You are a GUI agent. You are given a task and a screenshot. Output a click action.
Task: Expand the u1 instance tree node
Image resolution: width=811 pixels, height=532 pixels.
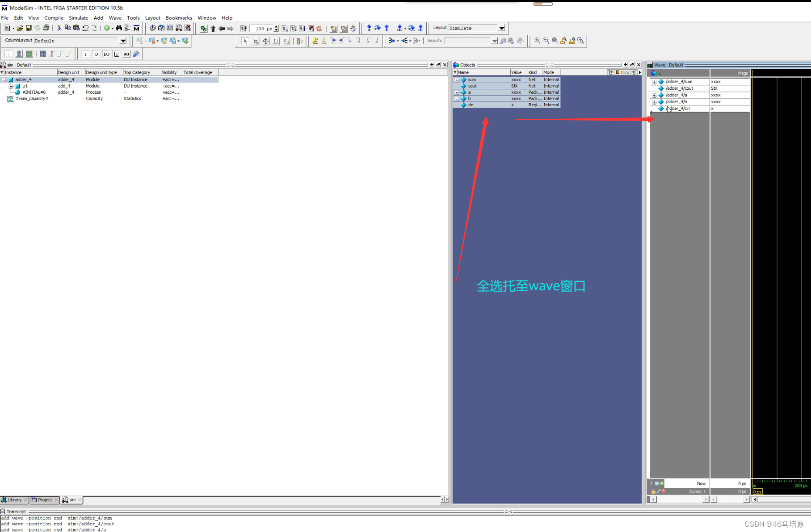[11, 86]
